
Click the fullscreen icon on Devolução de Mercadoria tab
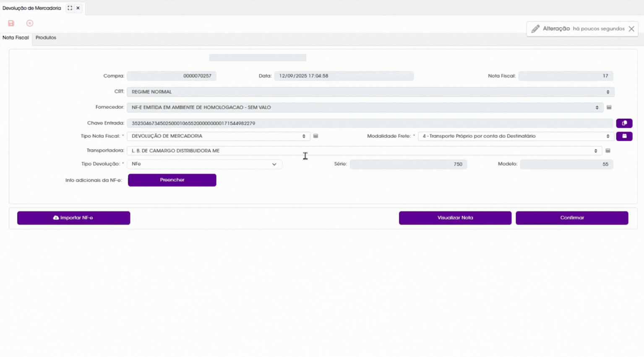click(x=70, y=8)
